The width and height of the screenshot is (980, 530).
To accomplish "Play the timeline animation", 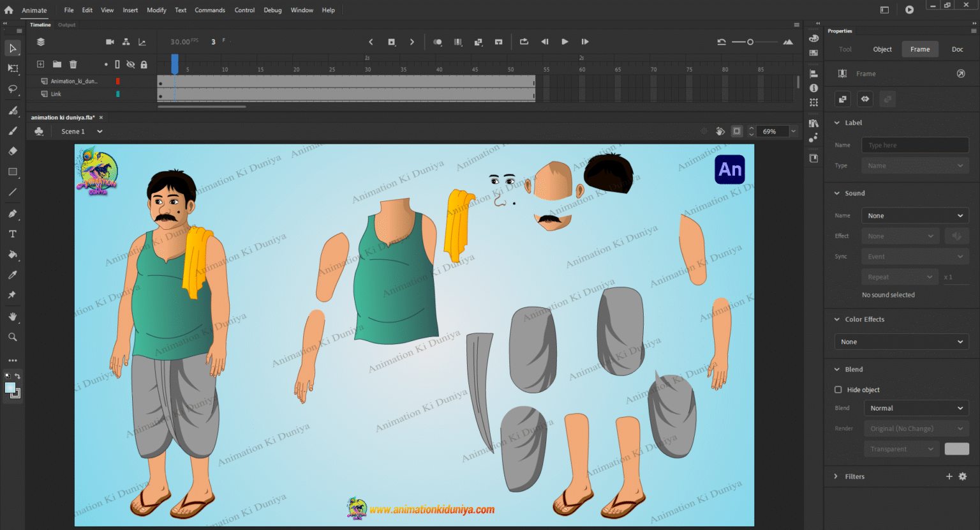I will [565, 42].
